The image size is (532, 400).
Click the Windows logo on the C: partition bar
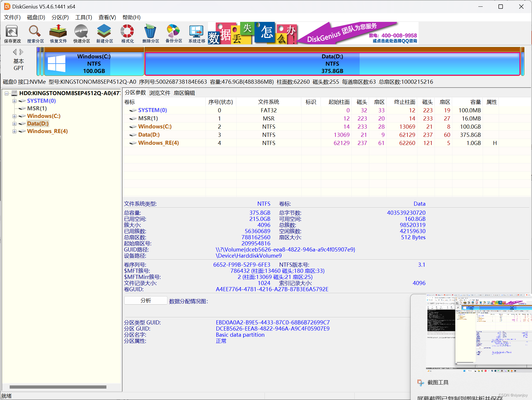click(x=56, y=64)
